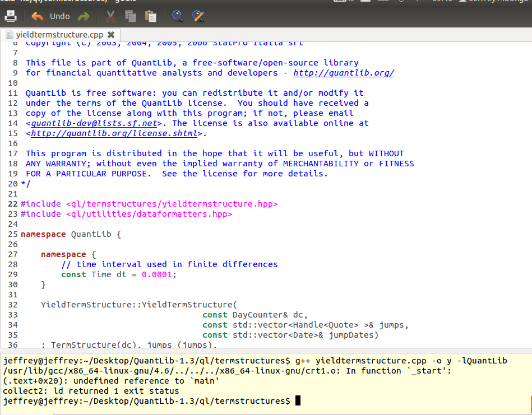Paste using the clipboard icon

click(x=150, y=16)
